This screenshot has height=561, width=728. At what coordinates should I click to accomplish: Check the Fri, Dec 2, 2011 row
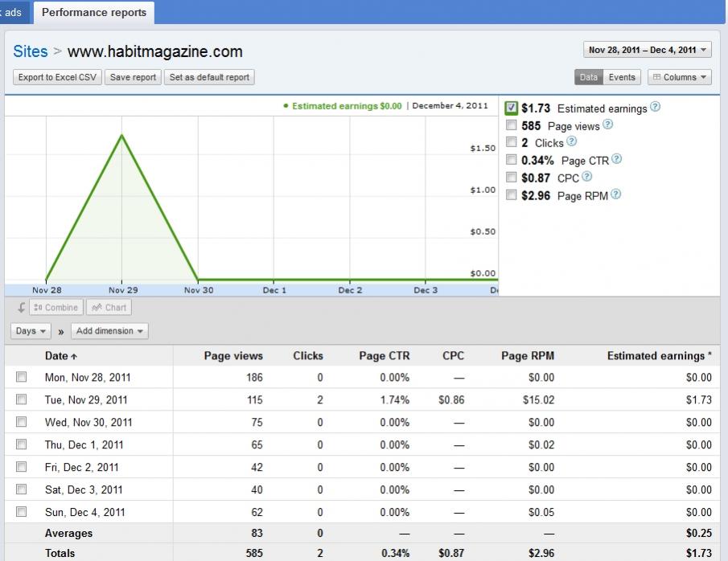[22, 466]
